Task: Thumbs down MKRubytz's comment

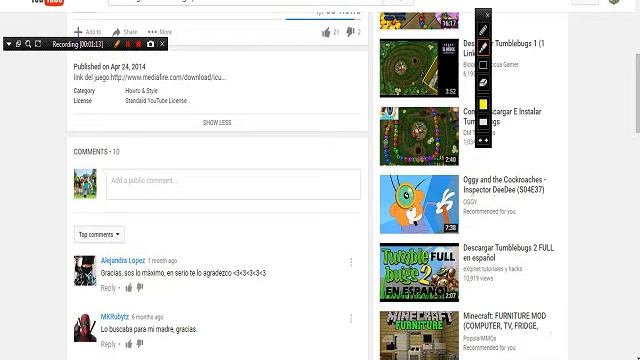Action: 140,344
